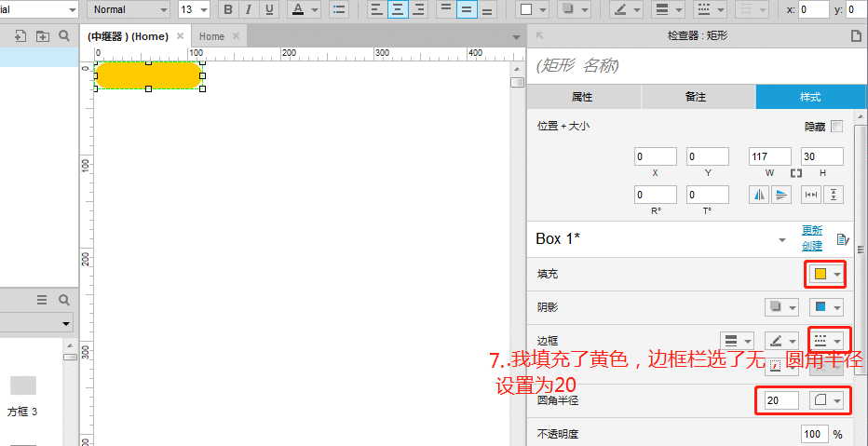Open the font color dropdown arrow
This screenshot has height=446, width=868.
click(315, 10)
